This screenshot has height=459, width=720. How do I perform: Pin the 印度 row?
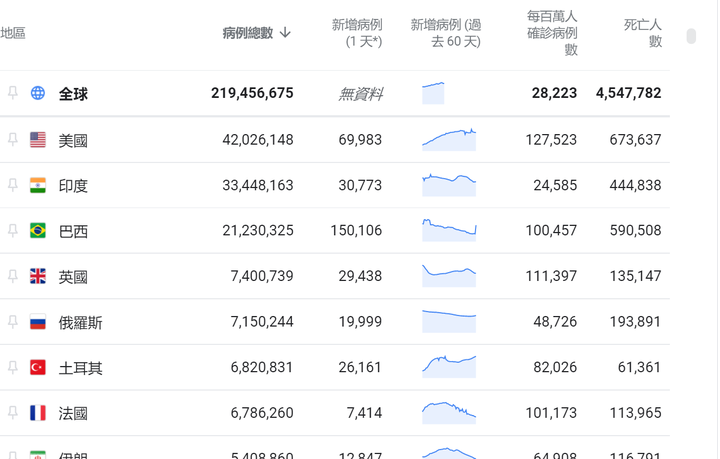[x=13, y=185]
